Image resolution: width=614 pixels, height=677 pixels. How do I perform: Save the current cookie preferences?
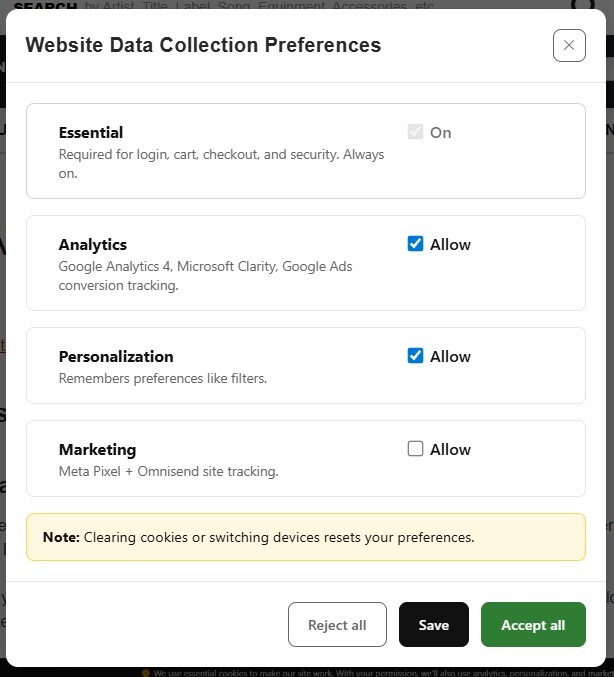[433, 625]
